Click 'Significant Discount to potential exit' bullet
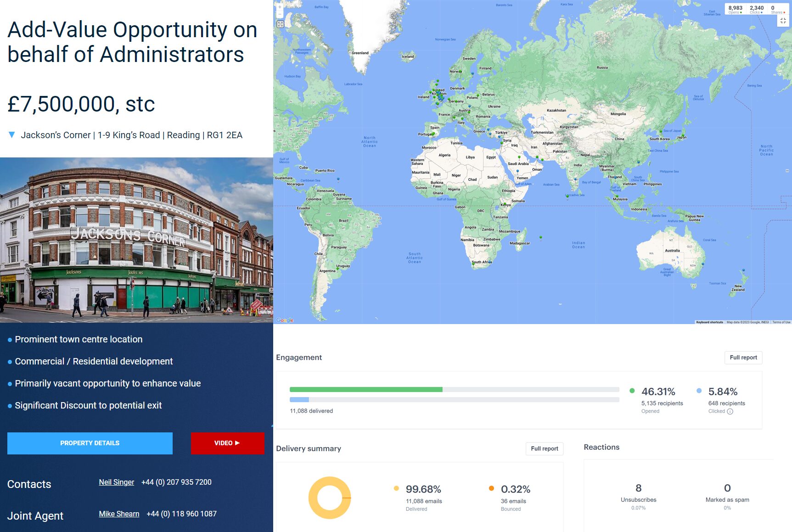Viewport: 792px width, 532px height. (x=88, y=405)
